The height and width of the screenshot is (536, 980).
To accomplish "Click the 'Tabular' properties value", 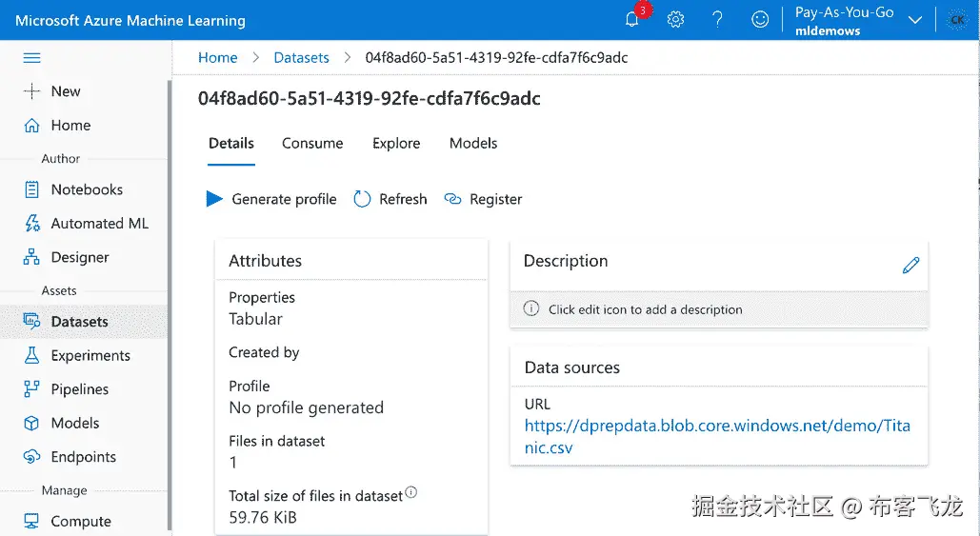I will (x=255, y=319).
